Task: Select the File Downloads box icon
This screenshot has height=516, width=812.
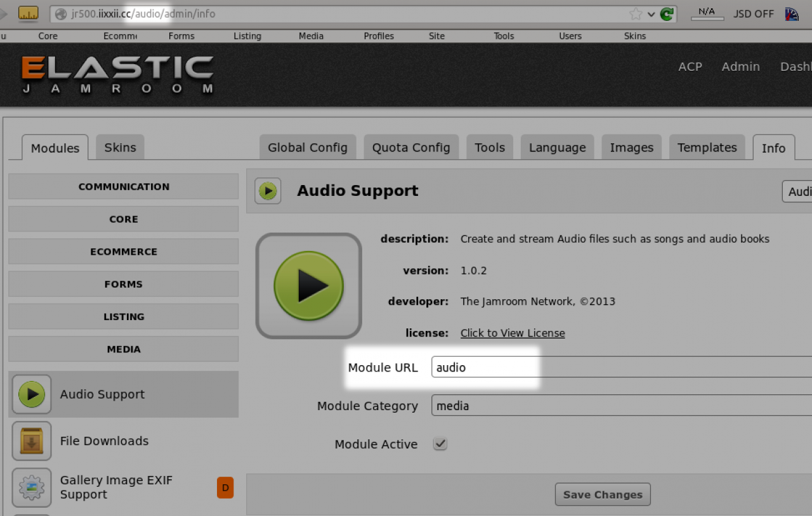Action: (32, 441)
